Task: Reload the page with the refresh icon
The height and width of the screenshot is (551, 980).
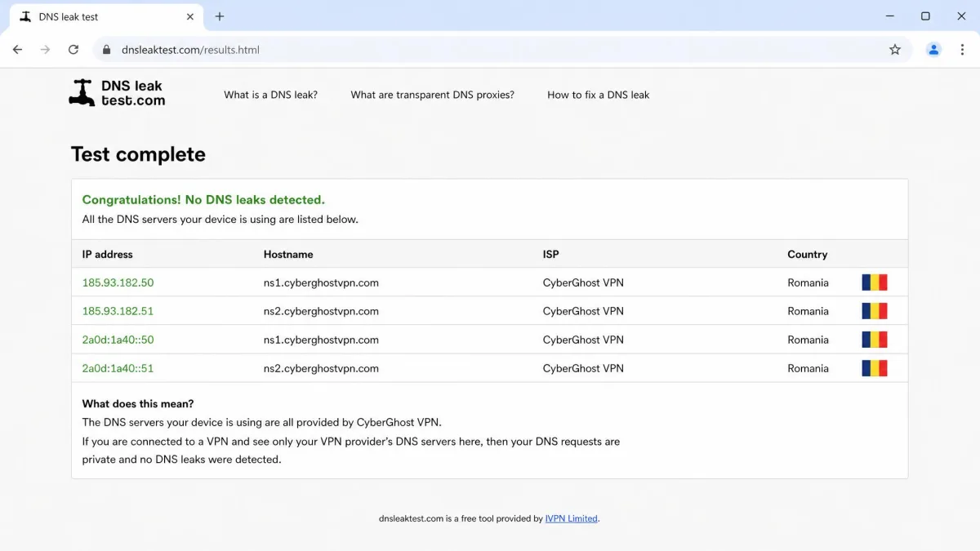Action: pos(73,50)
